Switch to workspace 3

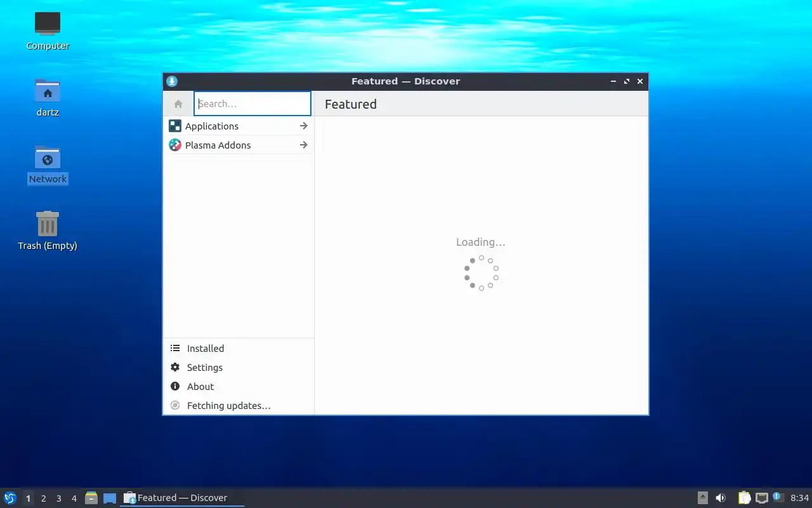pyautogui.click(x=58, y=498)
